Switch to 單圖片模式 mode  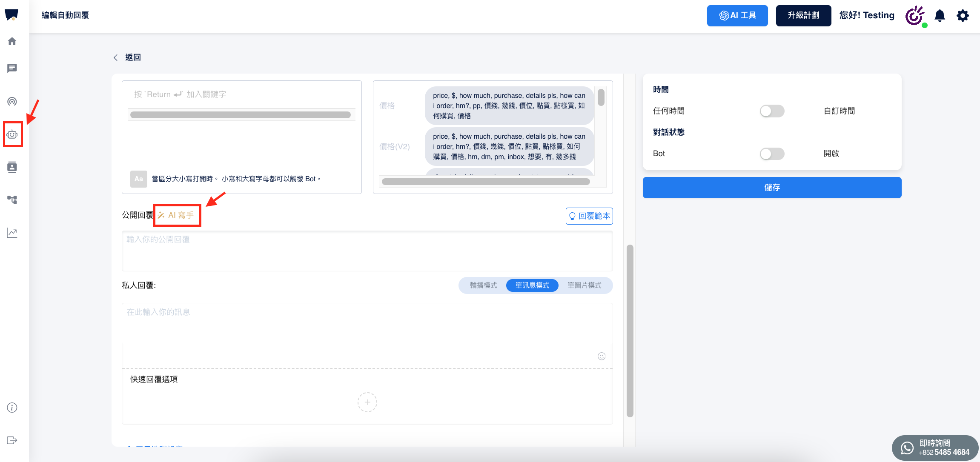[584, 285]
